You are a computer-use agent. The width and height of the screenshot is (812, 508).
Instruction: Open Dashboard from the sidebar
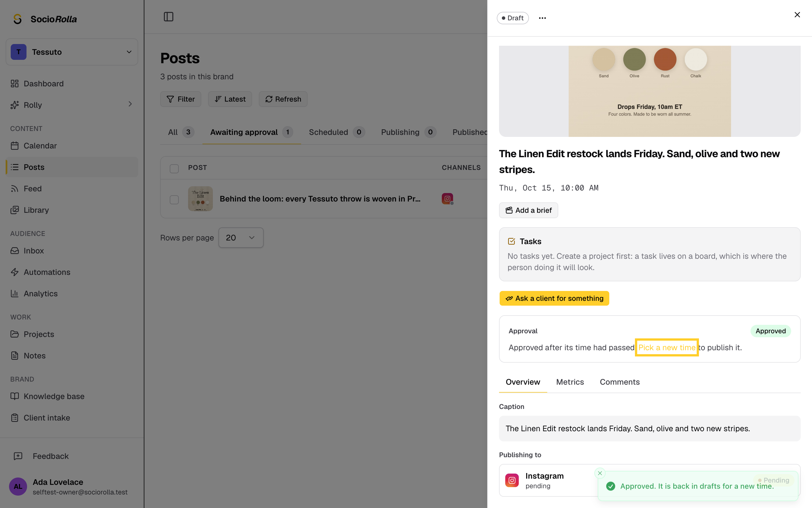point(72,84)
